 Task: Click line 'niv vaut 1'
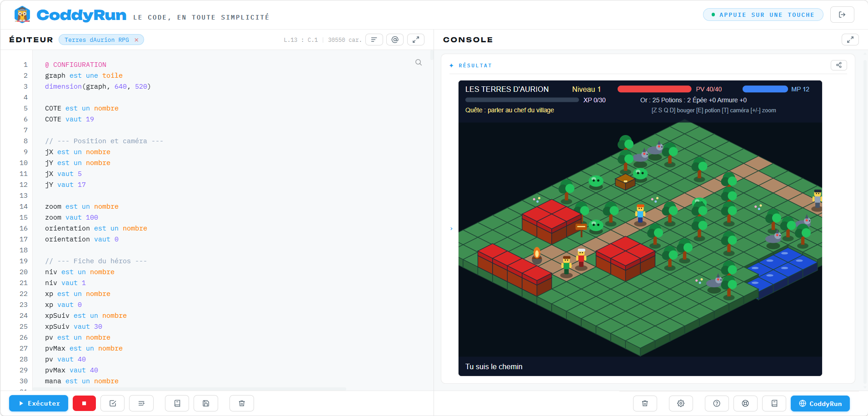click(65, 283)
